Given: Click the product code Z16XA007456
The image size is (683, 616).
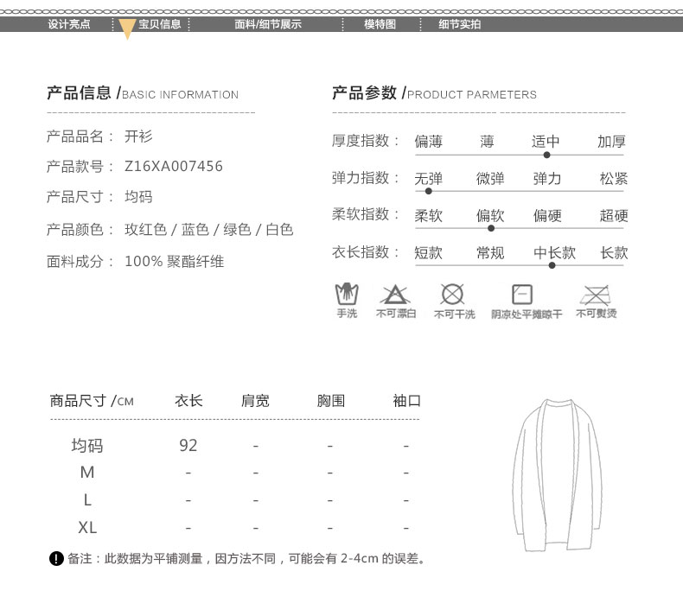Looking at the screenshot, I should [174, 166].
